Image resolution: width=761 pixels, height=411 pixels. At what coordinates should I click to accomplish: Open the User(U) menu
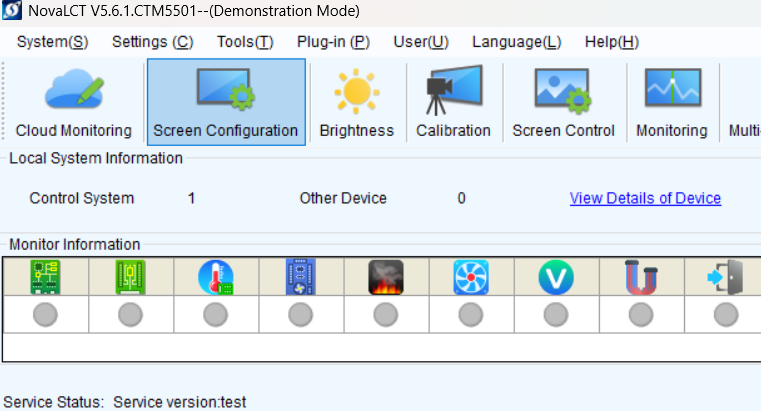[421, 42]
